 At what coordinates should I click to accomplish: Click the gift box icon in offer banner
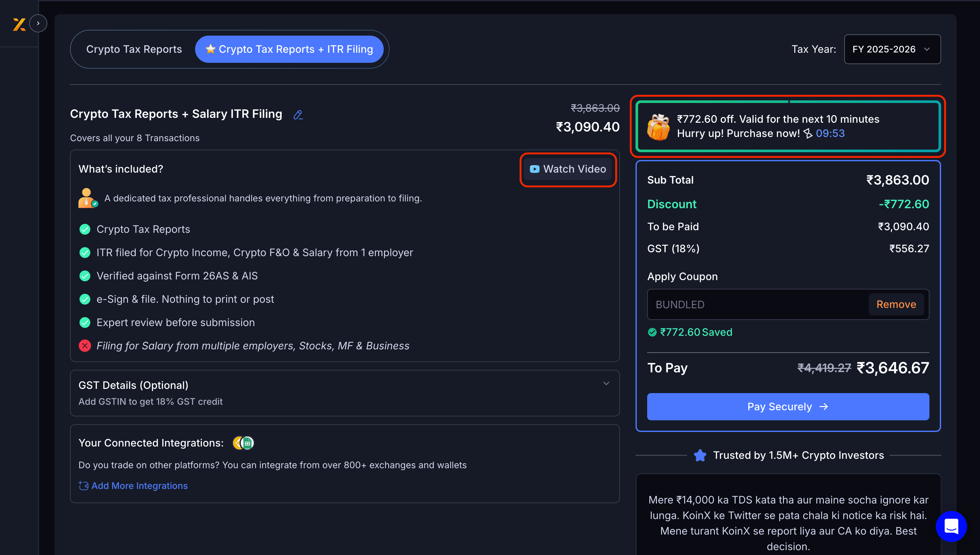click(658, 127)
